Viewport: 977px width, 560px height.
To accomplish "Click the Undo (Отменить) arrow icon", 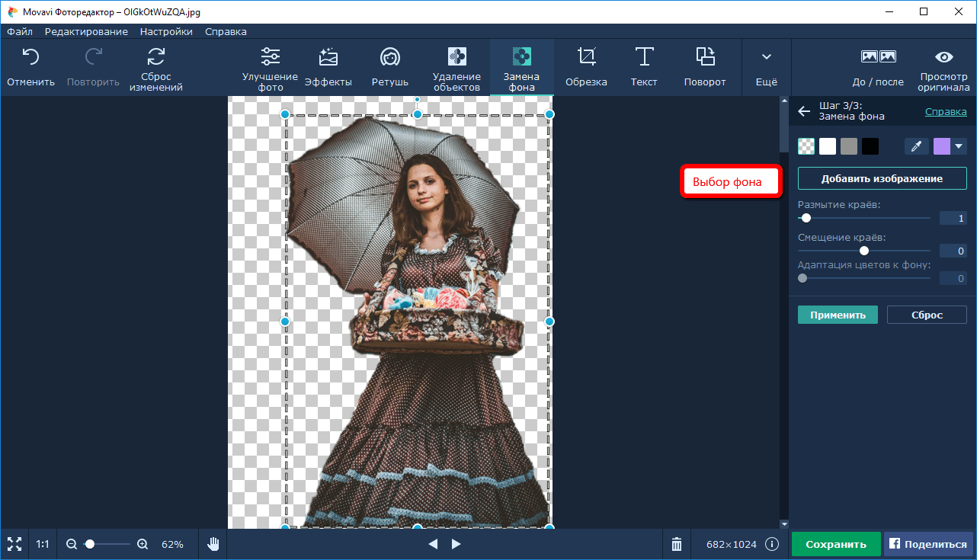I will click(30, 57).
